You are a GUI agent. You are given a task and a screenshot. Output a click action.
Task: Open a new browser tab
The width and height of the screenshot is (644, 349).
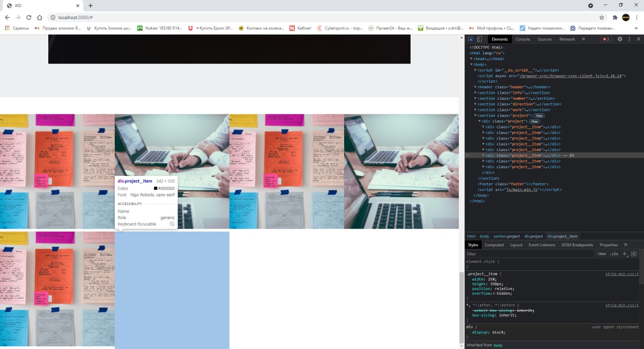click(x=91, y=6)
